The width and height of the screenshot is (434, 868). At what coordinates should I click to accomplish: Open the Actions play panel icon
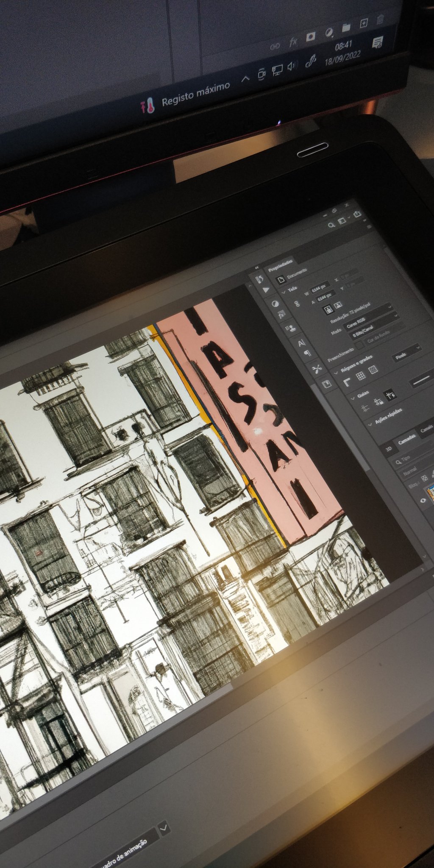[x=266, y=290]
